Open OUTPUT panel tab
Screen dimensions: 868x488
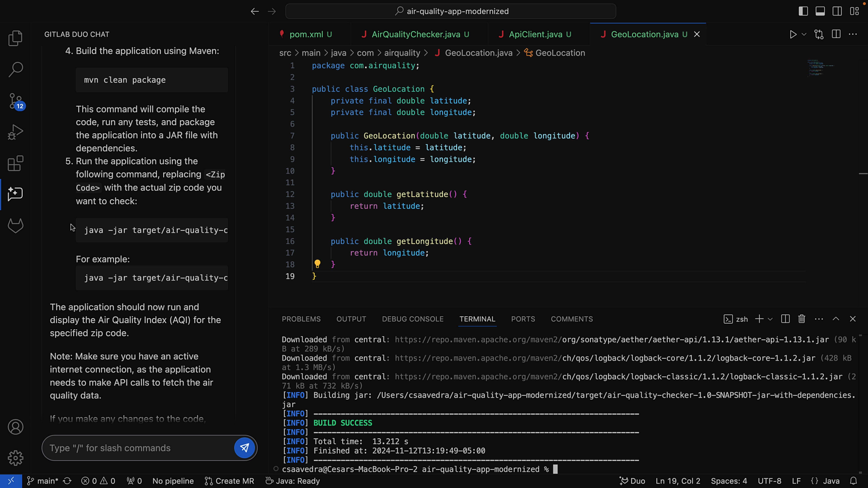[351, 319]
